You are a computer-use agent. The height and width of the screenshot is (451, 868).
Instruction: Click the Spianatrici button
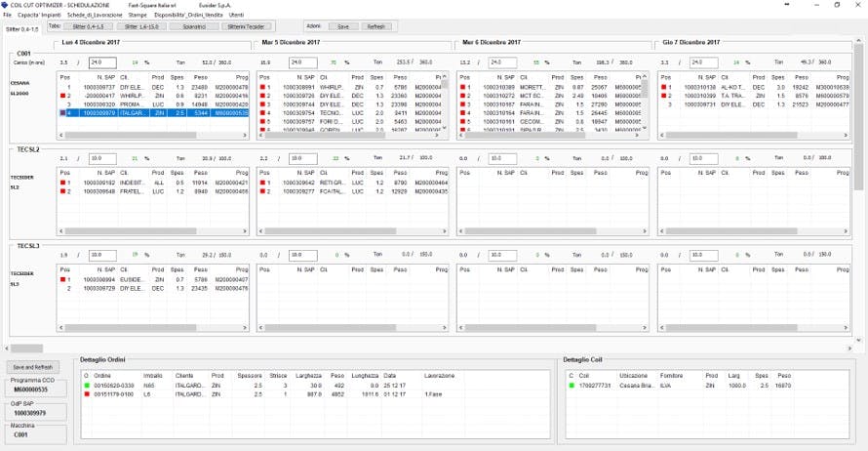tap(194, 26)
